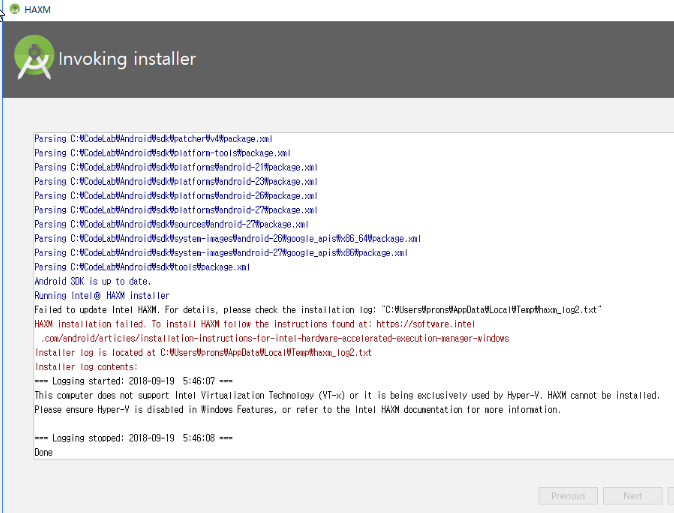This screenshot has width=674, height=513.
Task: Select the patcher v4 package.xml parsing line
Action: 153,139
